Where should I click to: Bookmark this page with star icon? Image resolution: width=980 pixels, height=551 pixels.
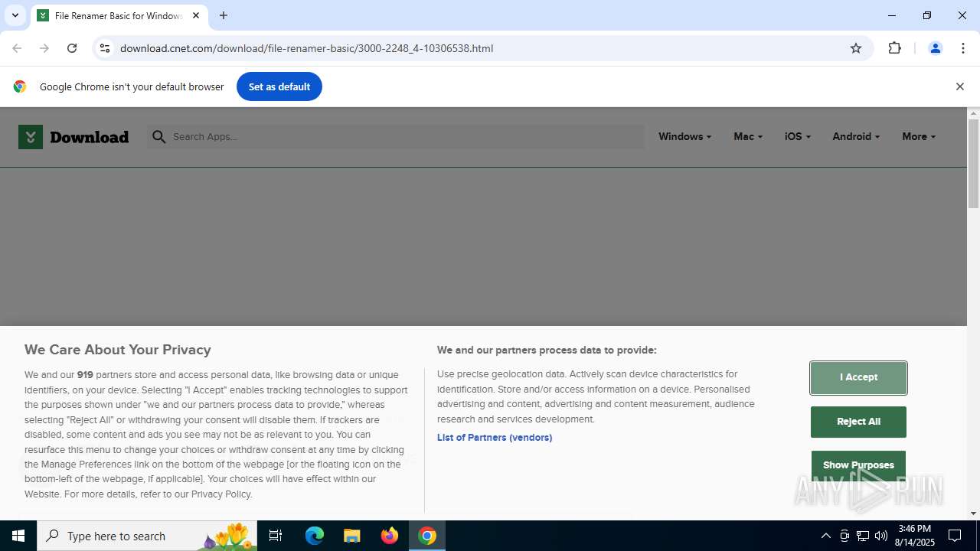[x=856, y=48]
